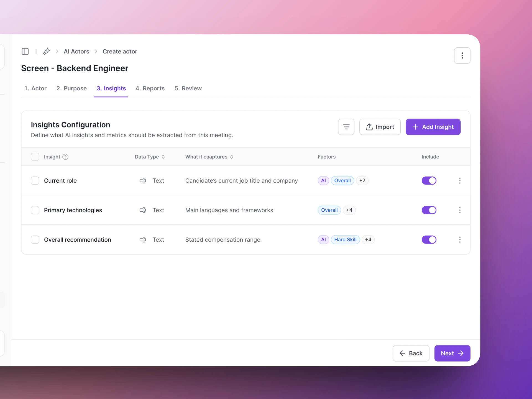Go to the 2. Purpose tab
This screenshot has height=399, width=532.
71,88
